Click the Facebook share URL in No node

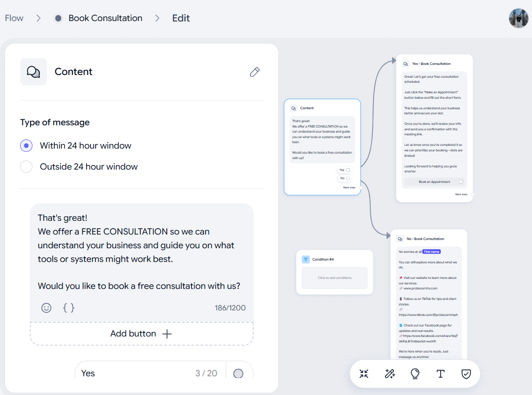(428, 339)
